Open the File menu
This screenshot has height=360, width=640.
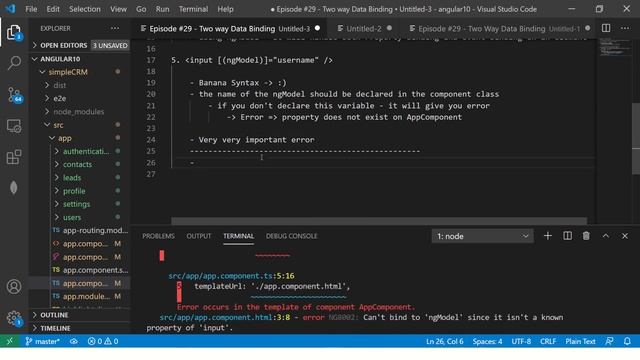tap(31, 9)
